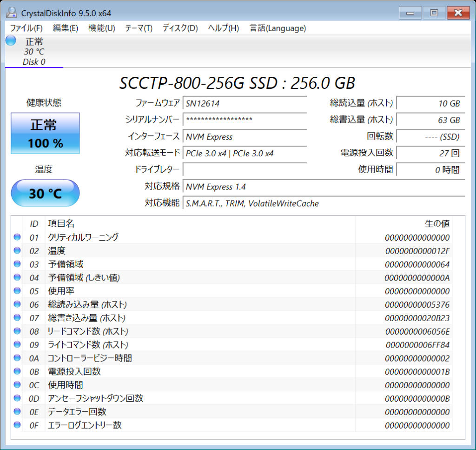This screenshot has width=476, height=450.
Task: Click the S.M.A.R.T., TRIM features field
Action: pyautogui.click(x=324, y=203)
